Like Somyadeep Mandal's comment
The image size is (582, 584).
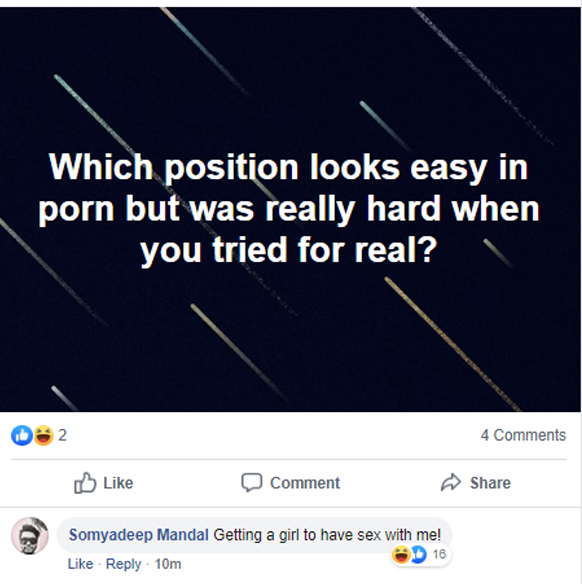(80, 564)
